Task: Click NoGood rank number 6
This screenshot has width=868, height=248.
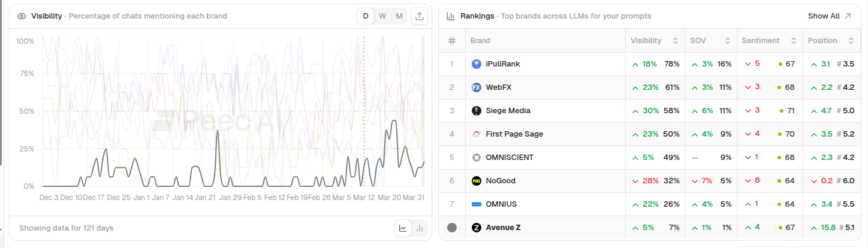Action: coord(452,181)
